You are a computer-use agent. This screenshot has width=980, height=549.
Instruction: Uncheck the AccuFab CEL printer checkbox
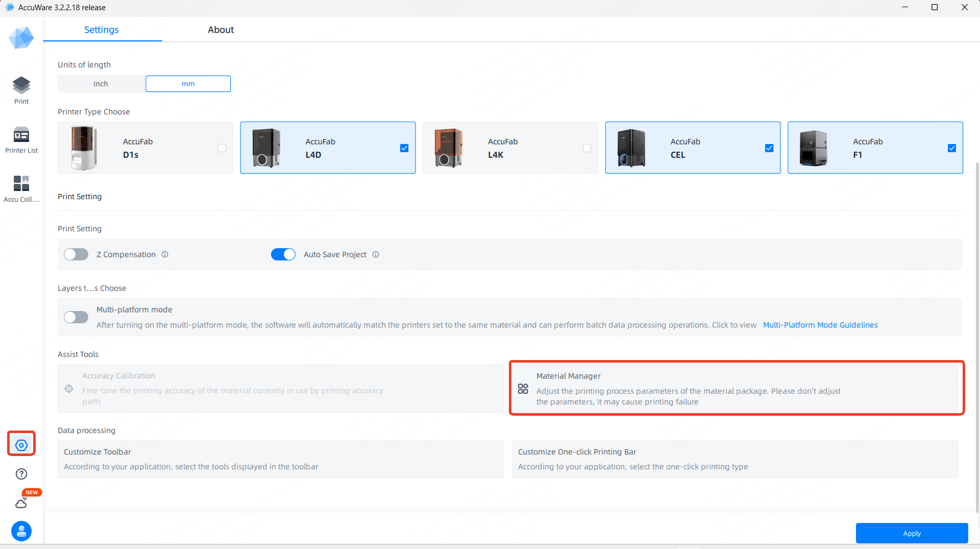click(769, 148)
